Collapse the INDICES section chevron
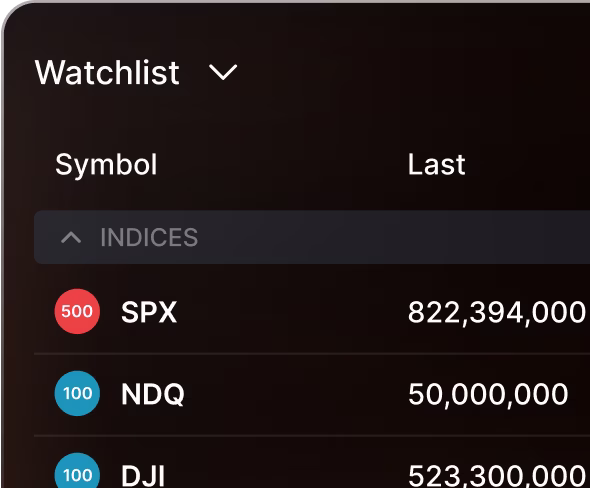 click(71, 237)
